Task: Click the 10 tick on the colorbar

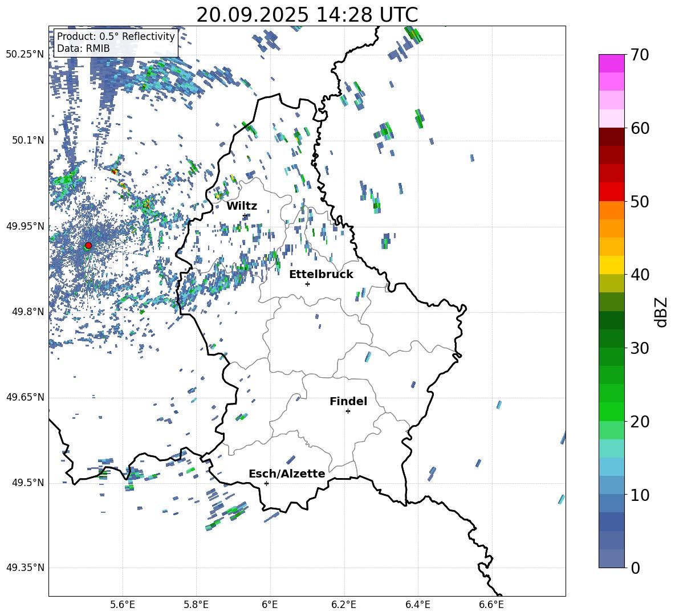Action: pyautogui.click(x=640, y=495)
